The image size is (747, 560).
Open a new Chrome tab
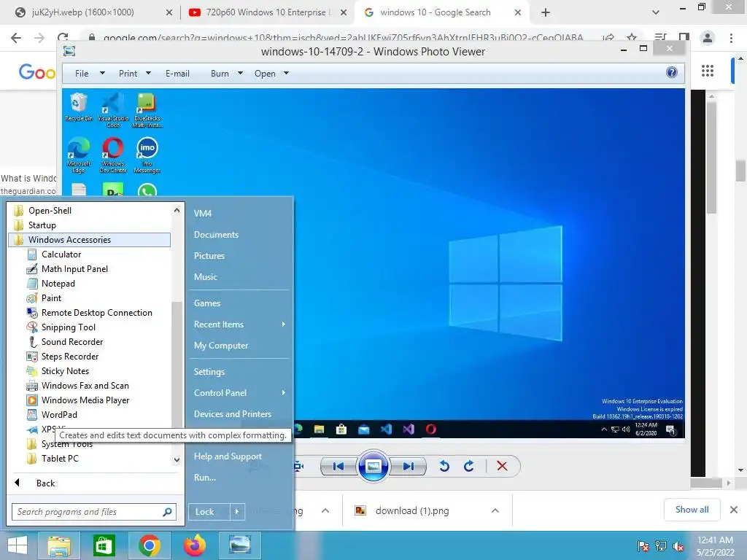tap(546, 12)
